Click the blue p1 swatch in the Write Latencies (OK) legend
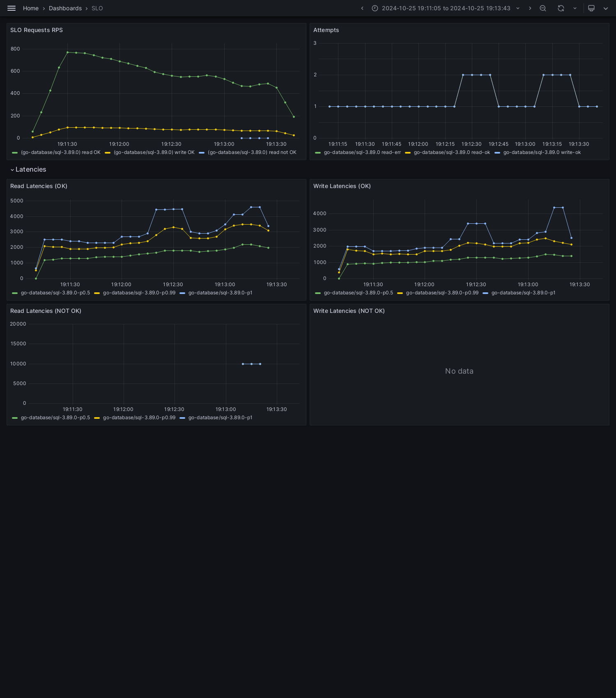The height and width of the screenshot is (698, 616). (x=485, y=293)
